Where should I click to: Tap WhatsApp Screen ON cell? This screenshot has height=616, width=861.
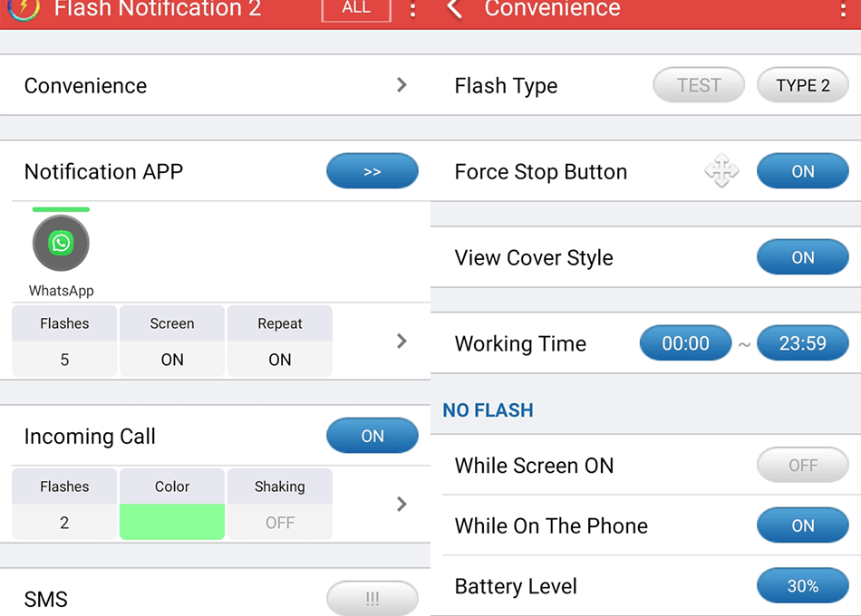(172, 359)
